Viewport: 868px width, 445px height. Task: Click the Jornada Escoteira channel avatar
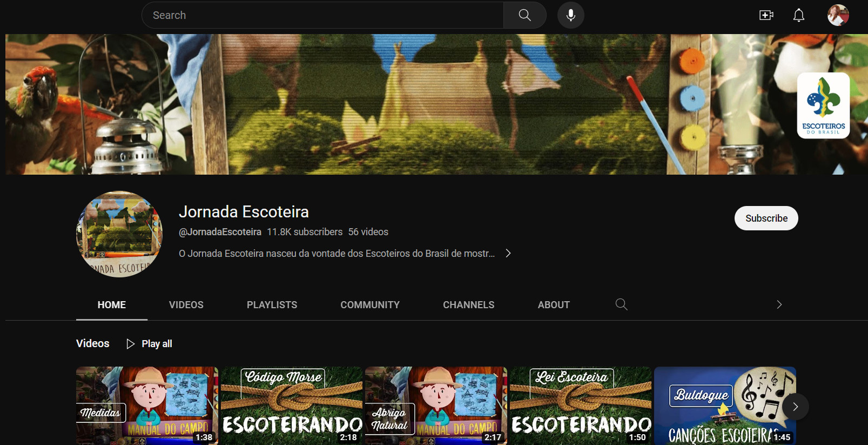119,234
